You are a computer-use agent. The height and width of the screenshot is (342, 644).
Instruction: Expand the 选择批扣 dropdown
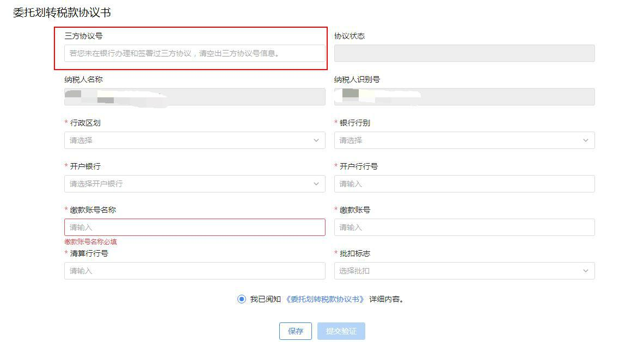click(457, 271)
